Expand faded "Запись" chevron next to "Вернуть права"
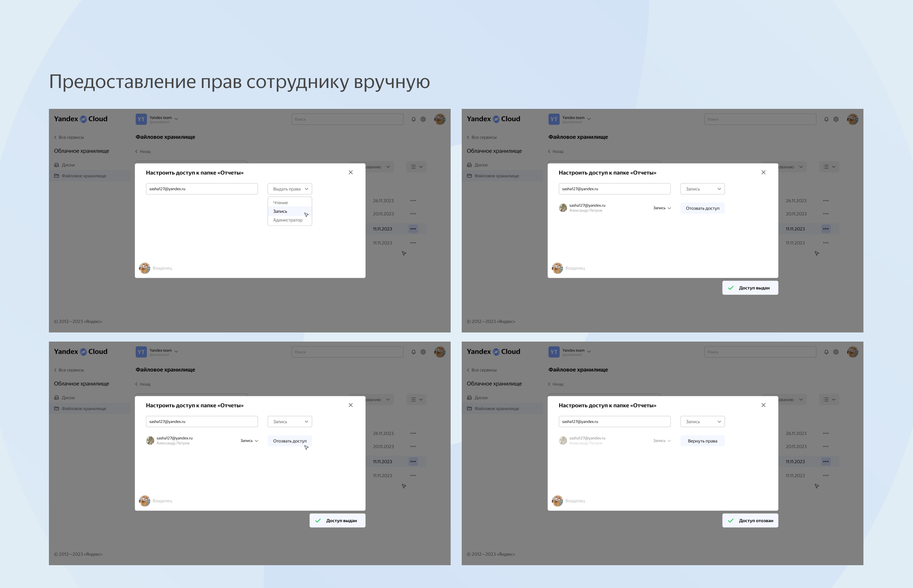Screen dimensions: 913x588 pos(669,441)
